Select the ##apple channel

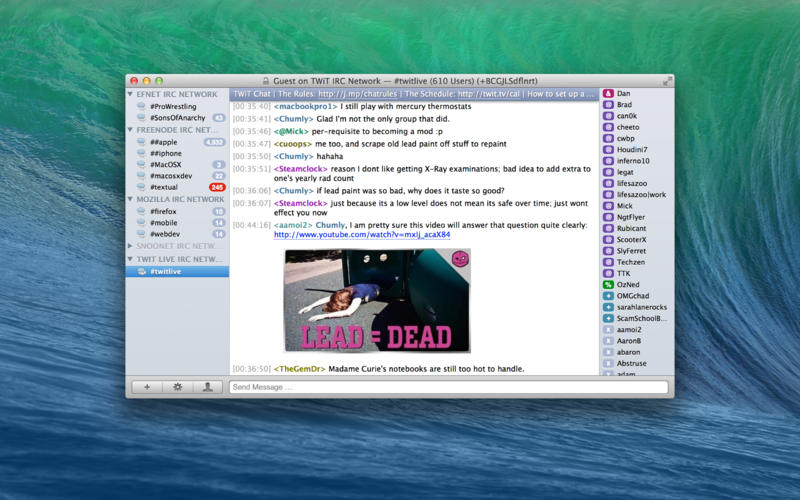click(165, 142)
